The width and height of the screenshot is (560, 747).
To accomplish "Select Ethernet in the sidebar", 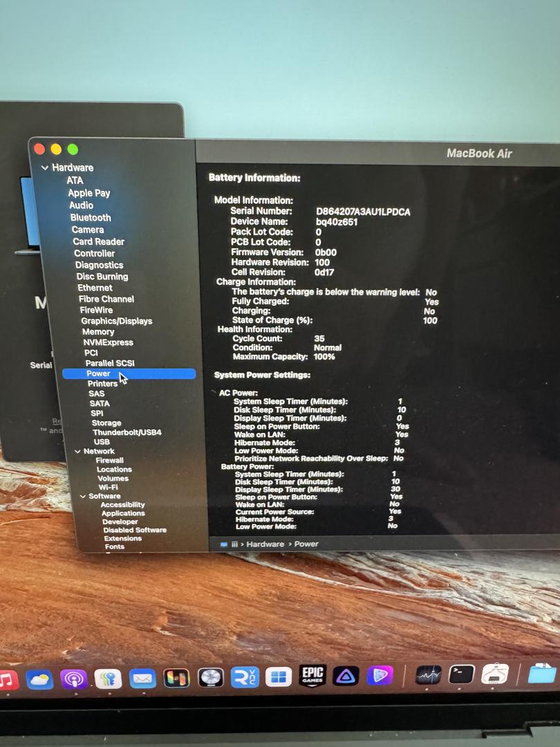I will click(x=95, y=288).
